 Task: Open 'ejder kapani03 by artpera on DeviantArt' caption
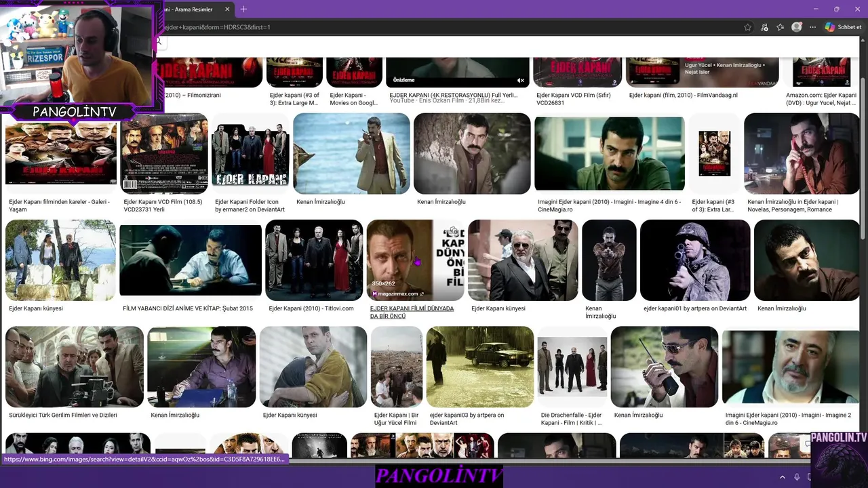pyautogui.click(x=467, y=419)
